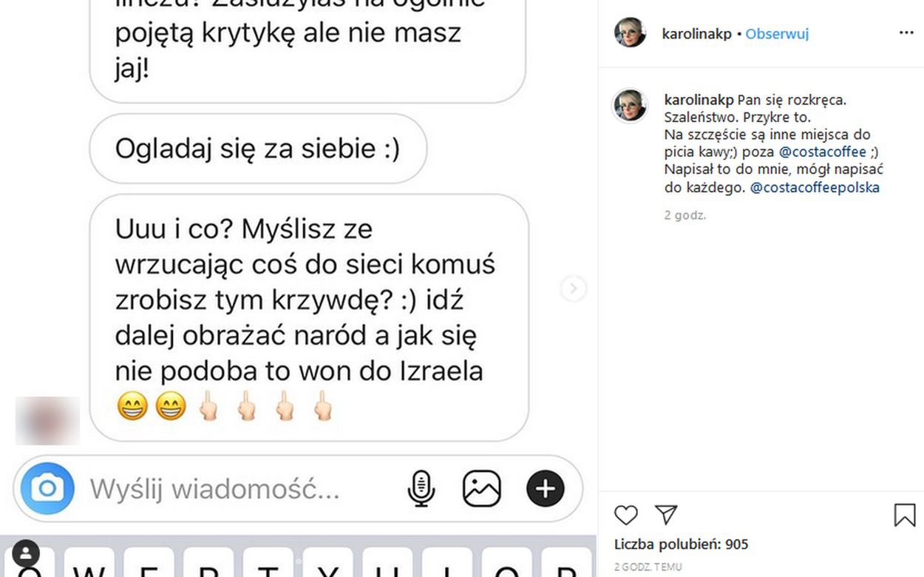Save post with bookmark icon
This screenshot has height=577, width=924.
click(905, 515)
